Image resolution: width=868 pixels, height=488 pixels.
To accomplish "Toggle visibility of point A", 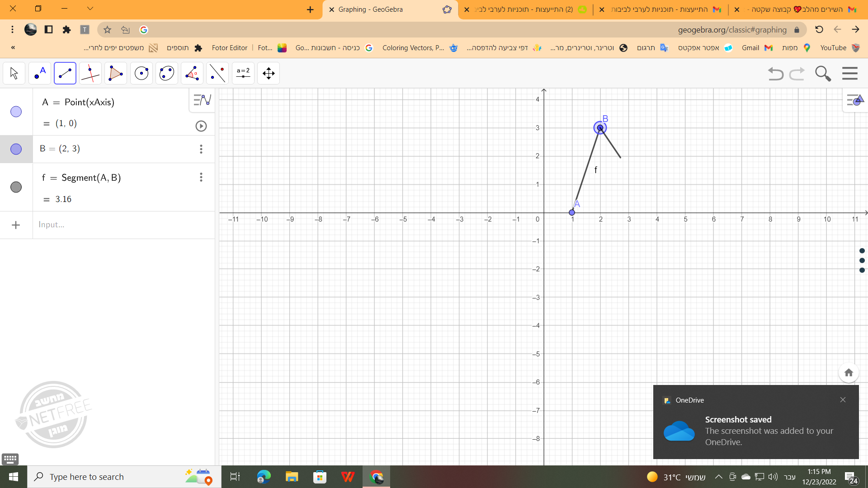I will [x=16, y=112].
